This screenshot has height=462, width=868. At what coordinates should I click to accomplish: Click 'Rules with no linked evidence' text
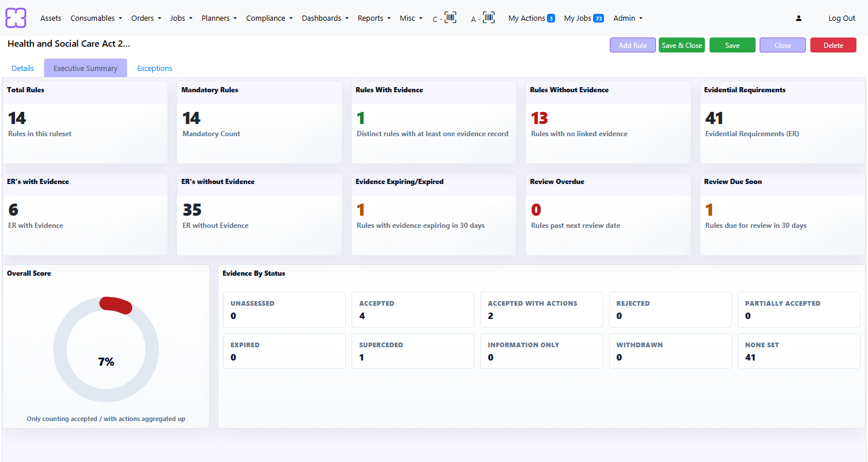pos(579,134)
